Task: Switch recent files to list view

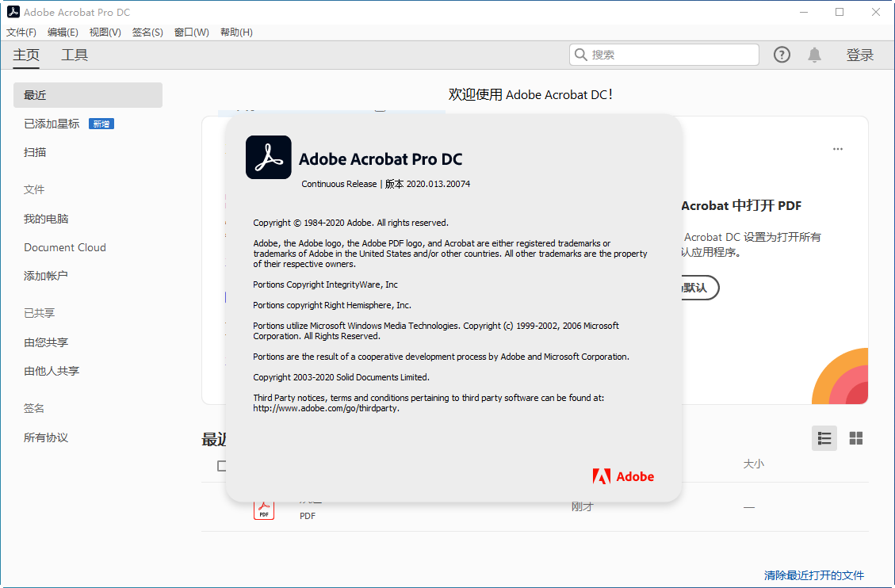Action: [824, 437]
